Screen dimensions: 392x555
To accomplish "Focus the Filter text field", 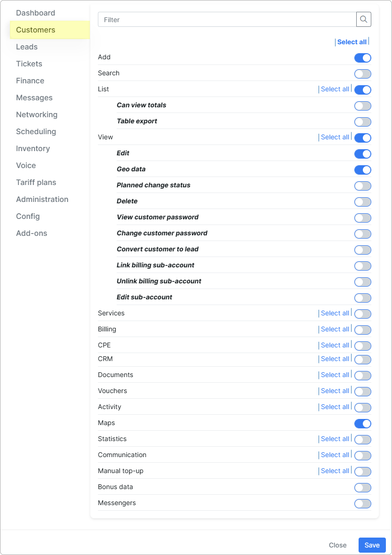I will [x=227, y=19].
